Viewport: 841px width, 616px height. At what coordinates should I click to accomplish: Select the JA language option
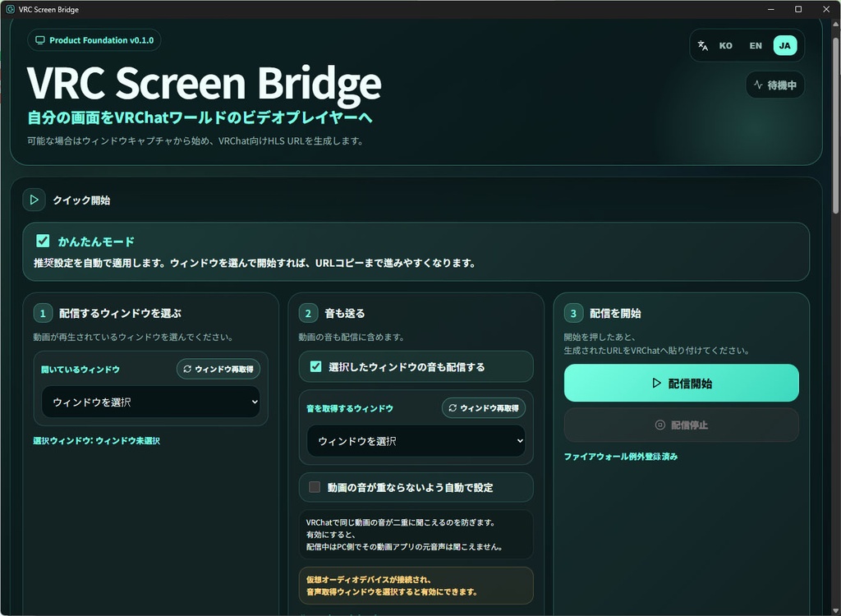coord(784,46)
